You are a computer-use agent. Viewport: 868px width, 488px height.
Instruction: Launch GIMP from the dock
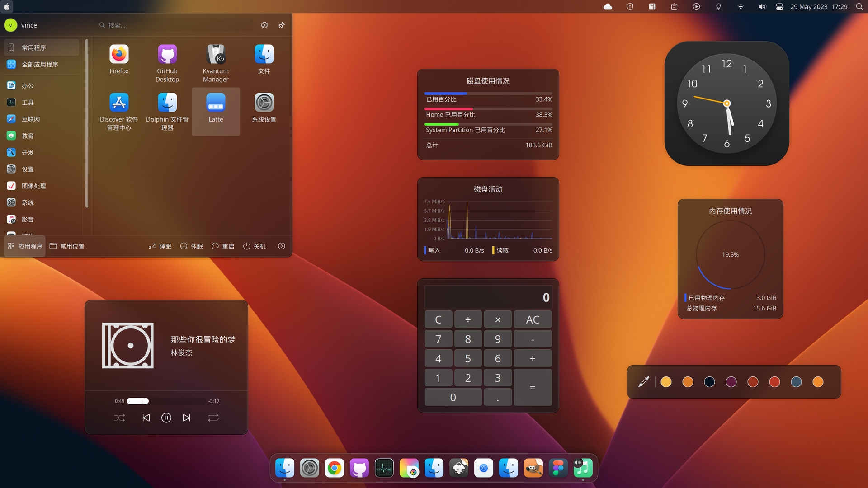click(533, 468)
